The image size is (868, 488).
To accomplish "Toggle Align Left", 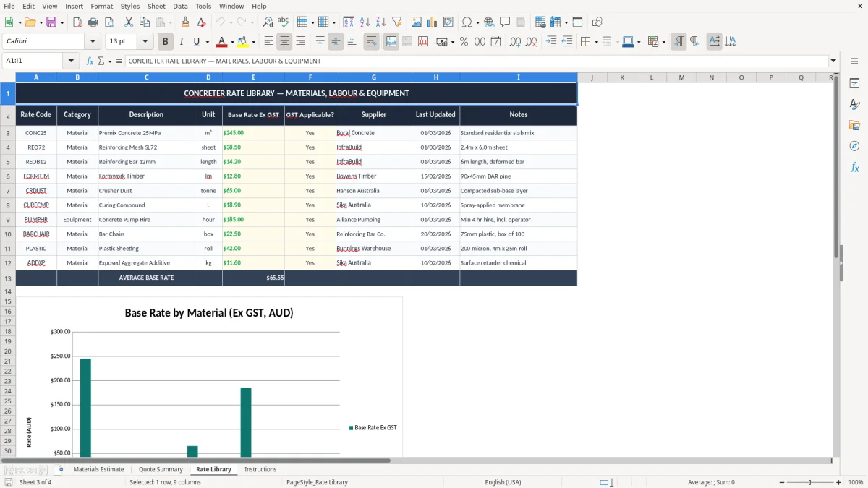I will click(x=268, y=42).
